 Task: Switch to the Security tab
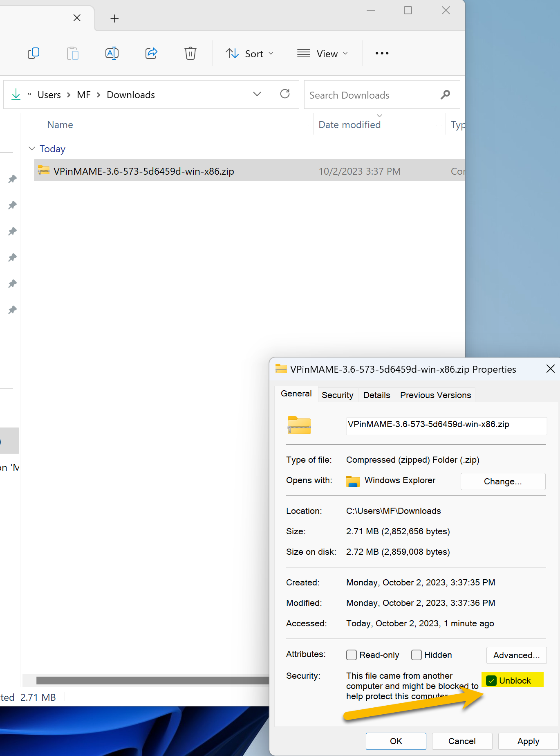point(337,395)
